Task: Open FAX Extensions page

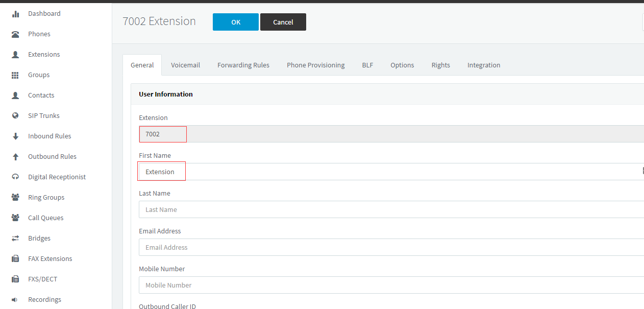Action: tap(50, 259)
